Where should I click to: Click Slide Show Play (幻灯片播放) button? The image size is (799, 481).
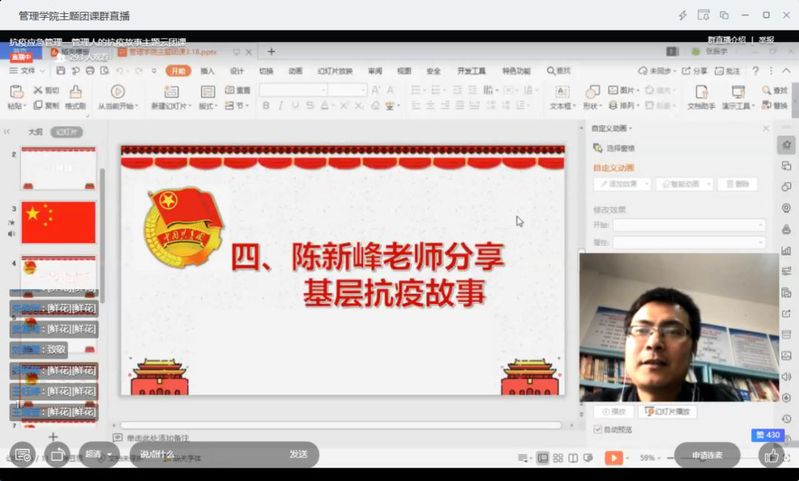pyautogui.click(x=668, y=411)
